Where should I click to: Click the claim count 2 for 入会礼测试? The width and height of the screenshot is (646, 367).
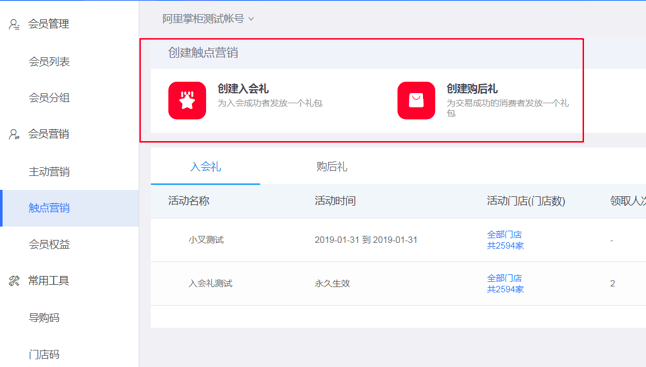[x=613, y=284]
